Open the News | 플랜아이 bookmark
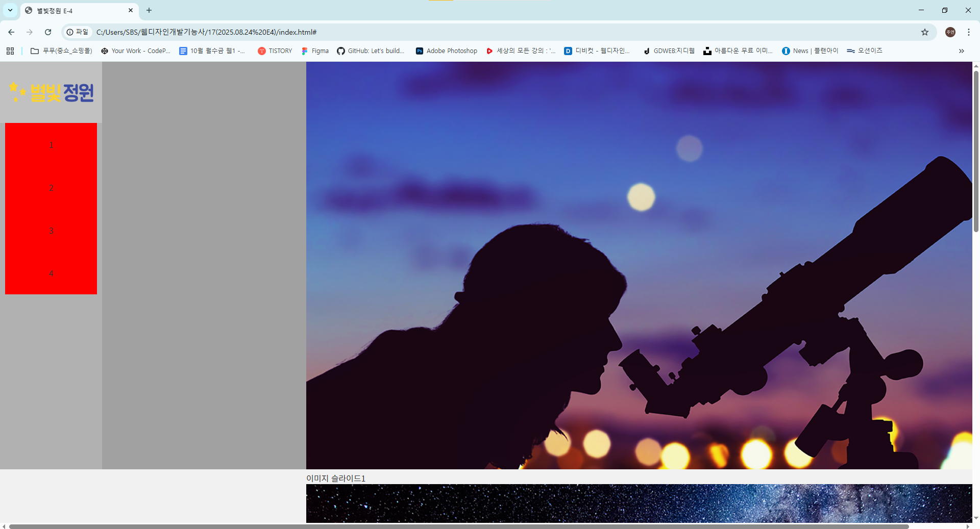 coord(810,51)
